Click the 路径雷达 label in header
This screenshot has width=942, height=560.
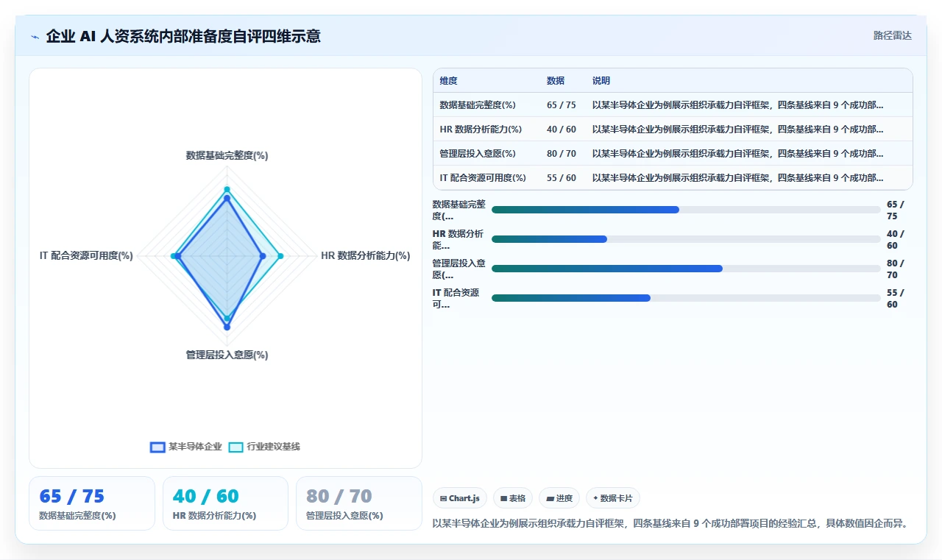click(x=893, y=35)
